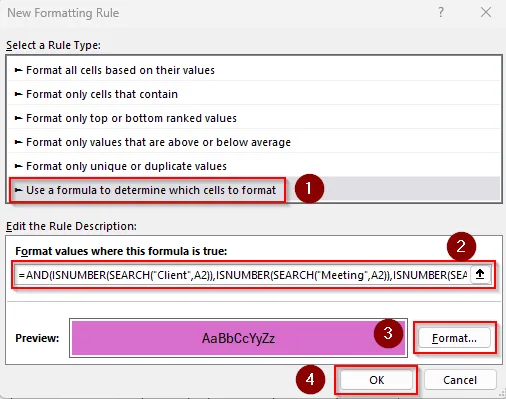This screenshot has width=506, height=399.
Task: Choose 'Format only top or bottom ranked values'
Action: tap(254, 118)
